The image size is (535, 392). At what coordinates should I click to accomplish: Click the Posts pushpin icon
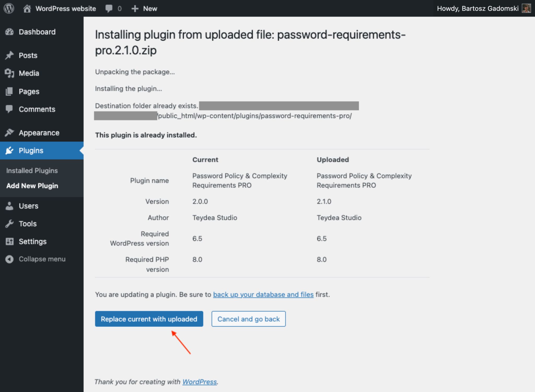click(x=9, y=55)
